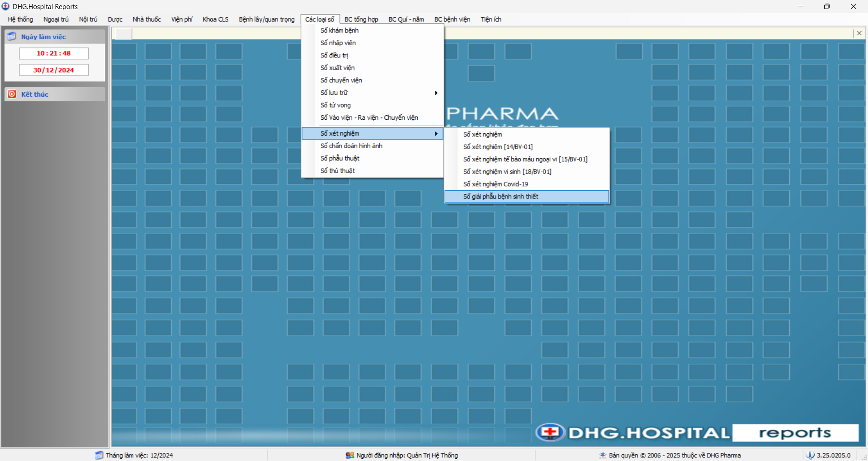Click the Ngày làm việc panel header
The width and height of the screenshot is (868, 461).
pos(55,37)
